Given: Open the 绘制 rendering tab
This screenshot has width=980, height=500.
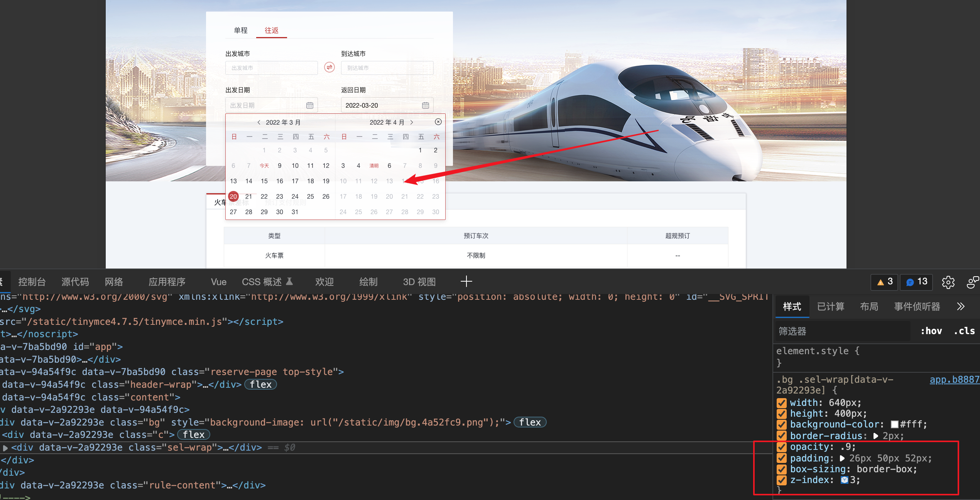Looking at the screenshot, I should [368, 282].
